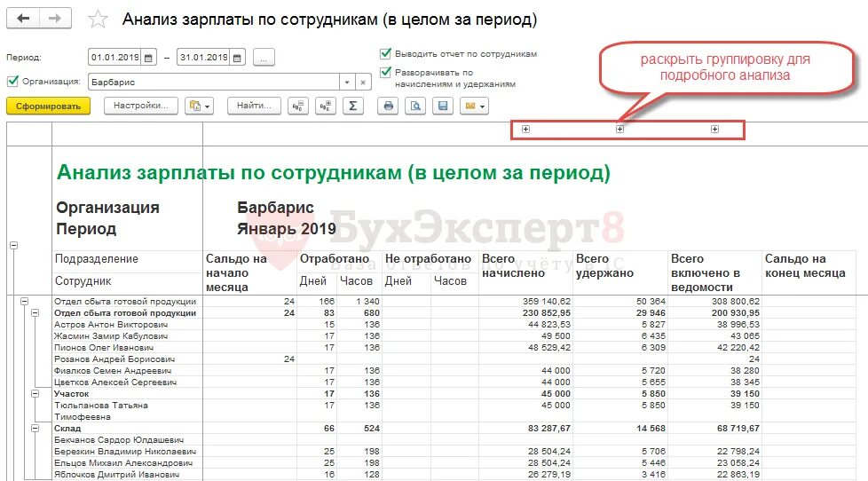Click the ellipsis period selection button
The width and height of the screenshot is (868, 481).
264,58
